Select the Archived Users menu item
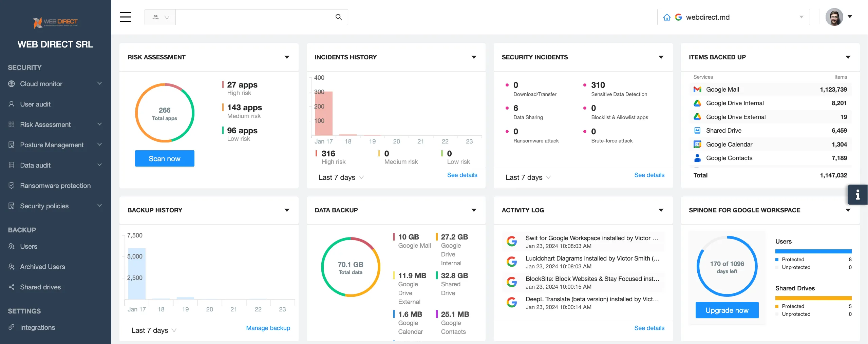This screenshot has width=868, height=344. tap(42, 267)
